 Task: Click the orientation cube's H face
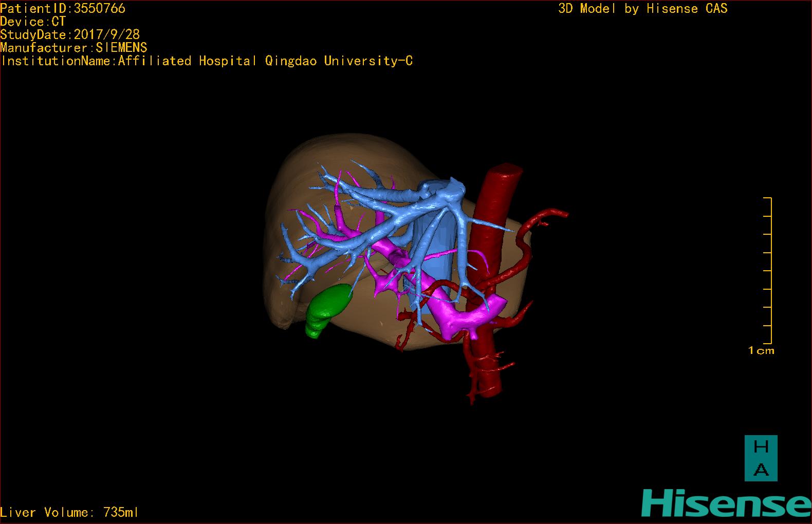pos(761,446)
